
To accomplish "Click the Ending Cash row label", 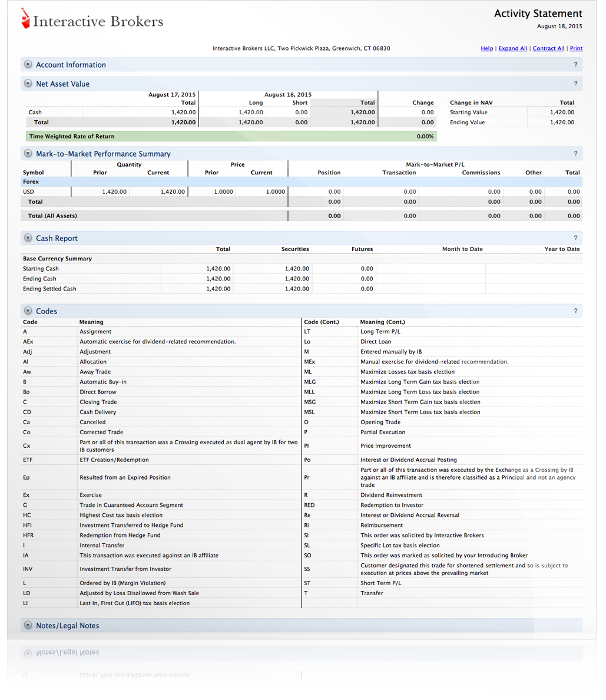I will coord(39,279).
